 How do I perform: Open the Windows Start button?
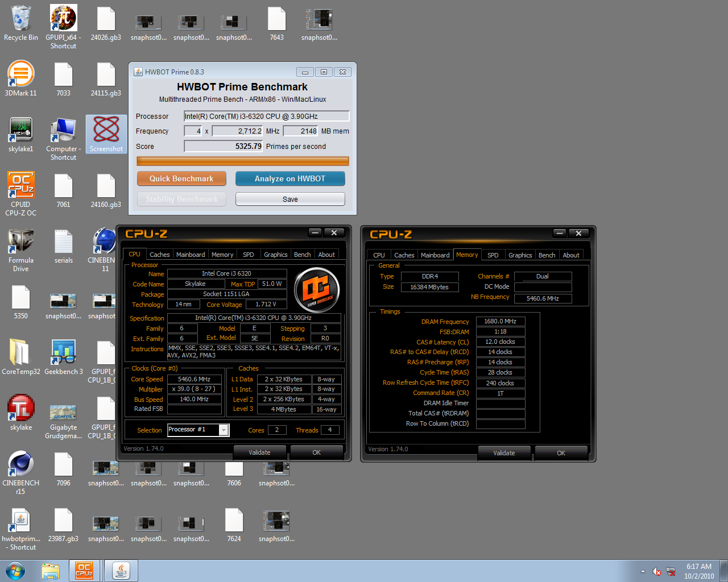pyautogui.click(x=15, y=571)
